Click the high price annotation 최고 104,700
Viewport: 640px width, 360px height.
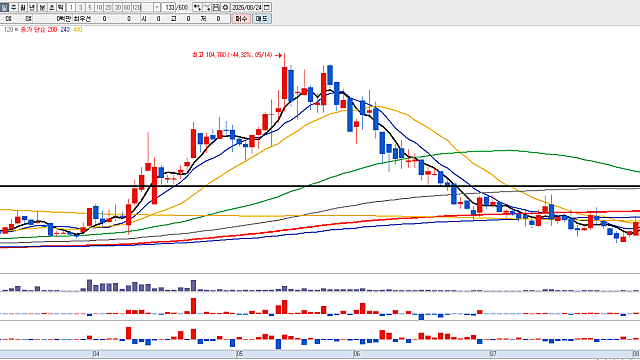(232, 55)
